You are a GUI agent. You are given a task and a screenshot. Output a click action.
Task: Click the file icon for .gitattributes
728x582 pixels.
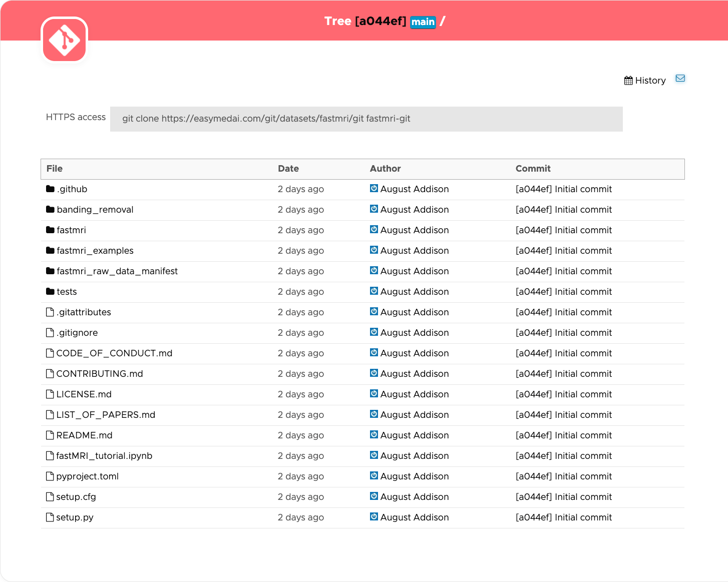point(50,312)
